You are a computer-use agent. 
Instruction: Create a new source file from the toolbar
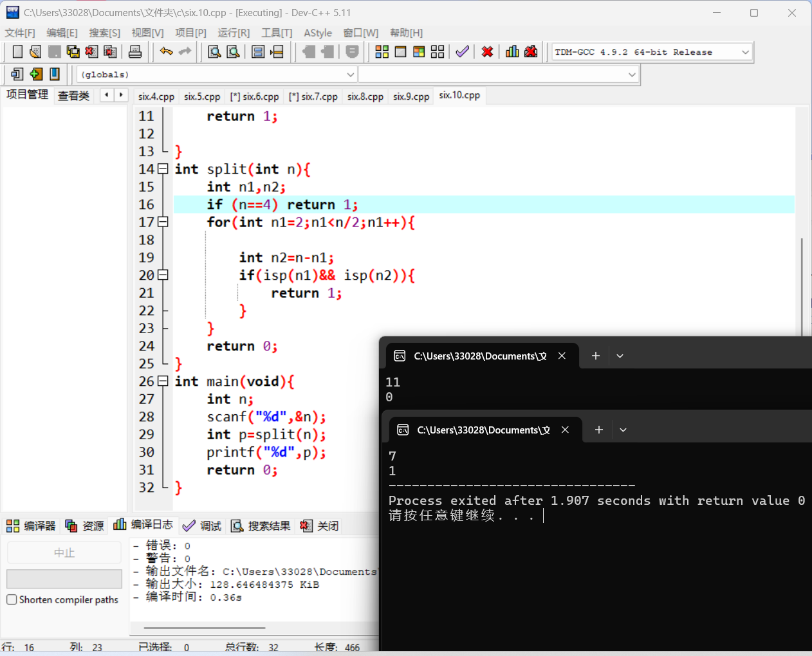tap(17, 52)
